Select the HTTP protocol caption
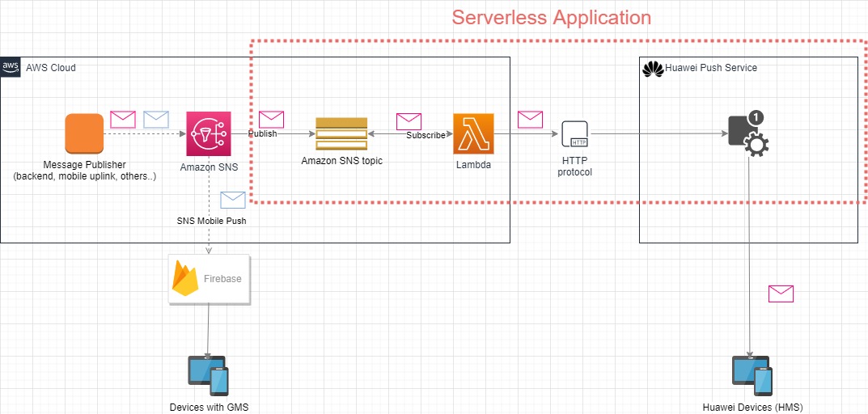Image resolution: width=868 pixels, height=414 pixels. pyautogui.click(x=574, y=167)
